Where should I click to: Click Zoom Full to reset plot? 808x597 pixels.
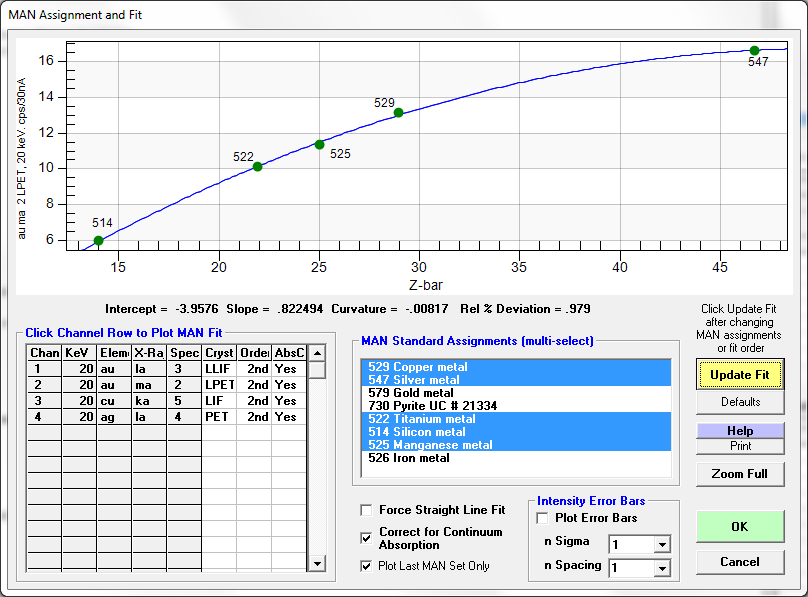740,474
